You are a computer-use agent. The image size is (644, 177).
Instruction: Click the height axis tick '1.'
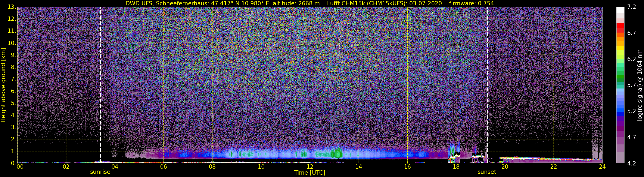tap(13, 151)
